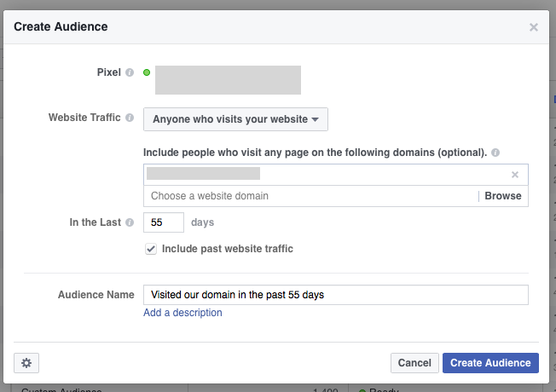The width and height of the screenshot is (556, 392).
Task: Remove the selected domain with the X
Action: pyautogui.click(x=515, y=175)
